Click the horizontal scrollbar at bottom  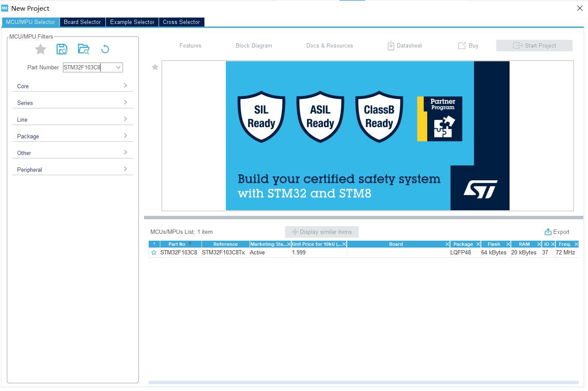tap(363, 382)
